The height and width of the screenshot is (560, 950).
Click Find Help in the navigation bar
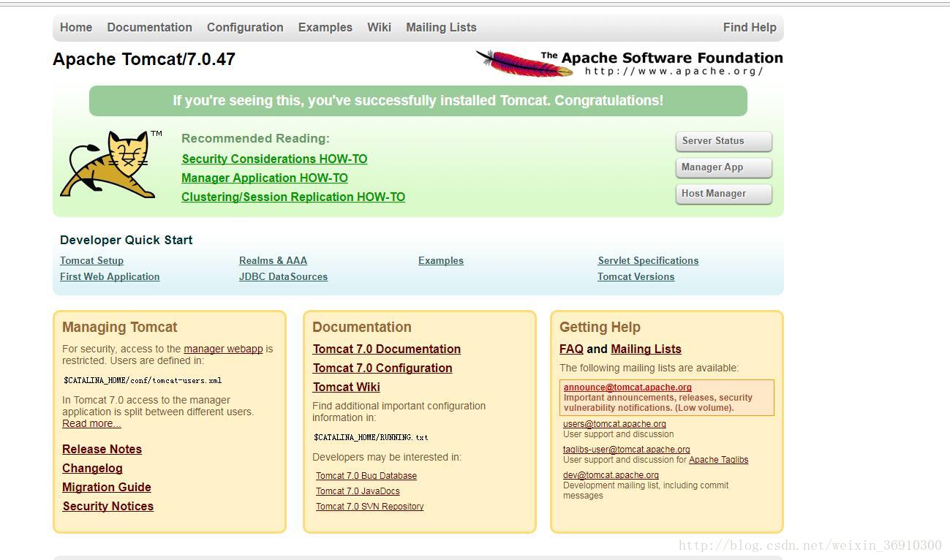coord(750,27)
